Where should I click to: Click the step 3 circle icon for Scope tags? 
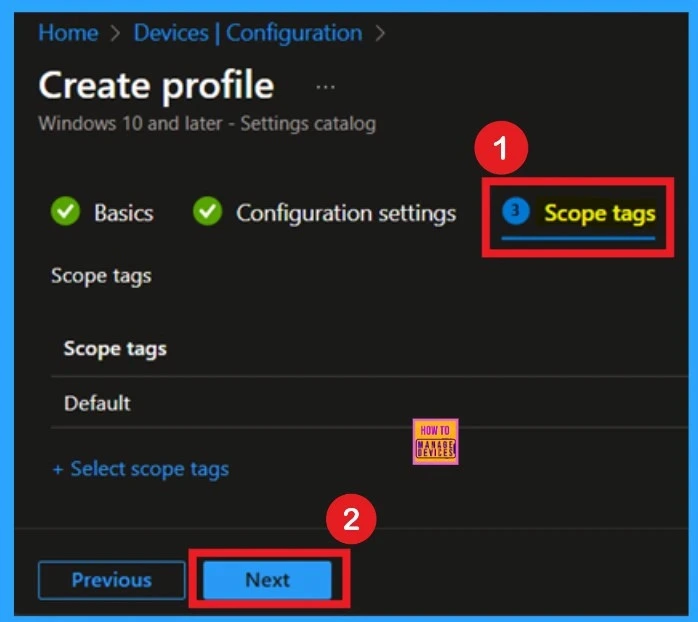(516, 211)
